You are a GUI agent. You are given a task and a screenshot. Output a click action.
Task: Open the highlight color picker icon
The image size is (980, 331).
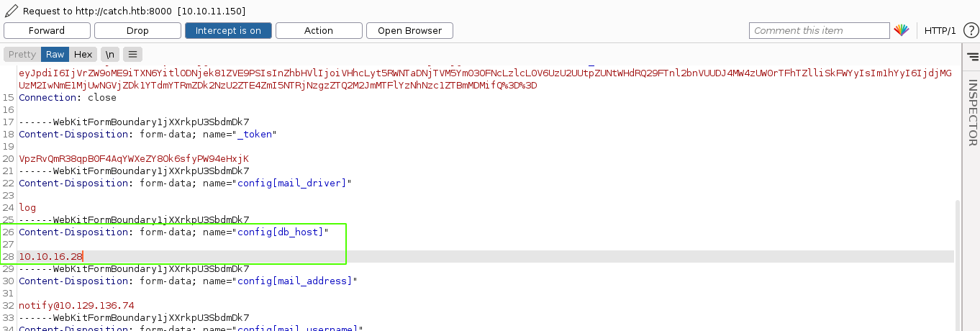(x=901, y=30)
